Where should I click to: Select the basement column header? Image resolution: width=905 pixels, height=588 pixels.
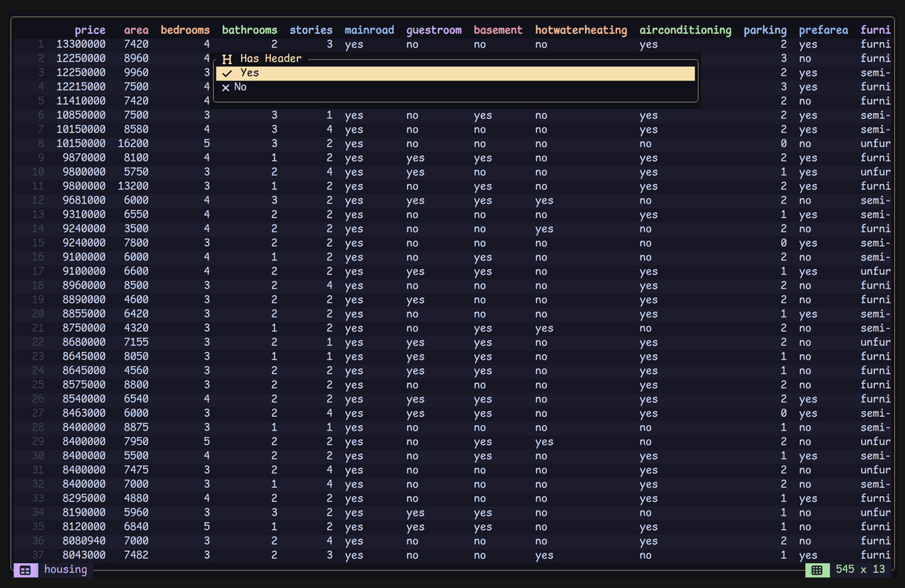click(498, 30)
